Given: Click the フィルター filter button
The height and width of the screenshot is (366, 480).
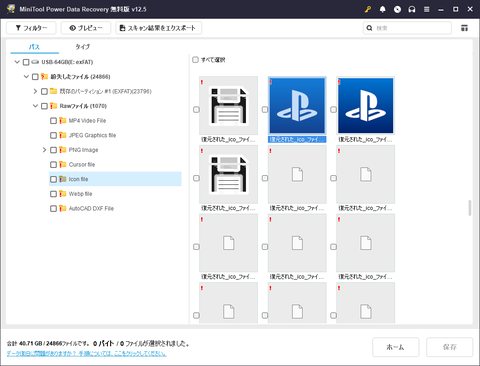Looking at the screenshot, I should (x=31, y=28).
